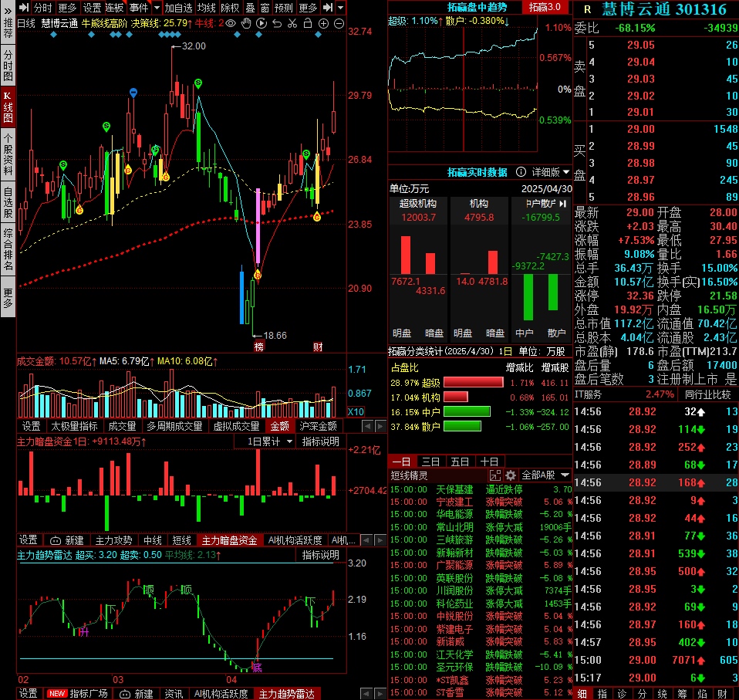Select the 三日 period tab
The image size is (739, 700).
click(x=430, y=462)
